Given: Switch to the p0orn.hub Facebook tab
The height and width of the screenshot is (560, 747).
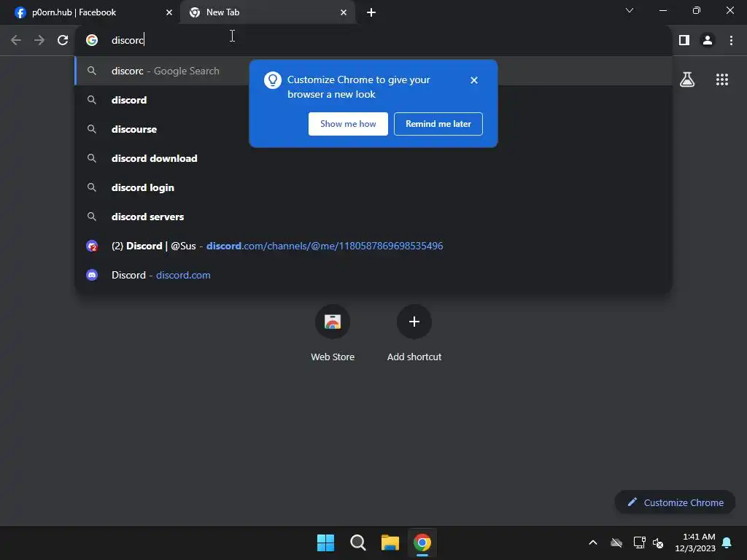Looking at the screenshot, I should click(x=90, y=12).
